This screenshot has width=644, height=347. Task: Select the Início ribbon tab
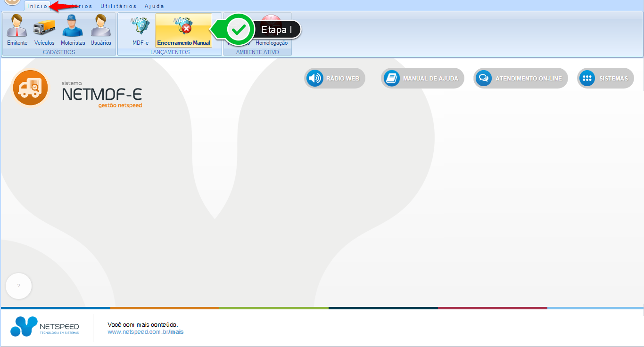(37, 6)
